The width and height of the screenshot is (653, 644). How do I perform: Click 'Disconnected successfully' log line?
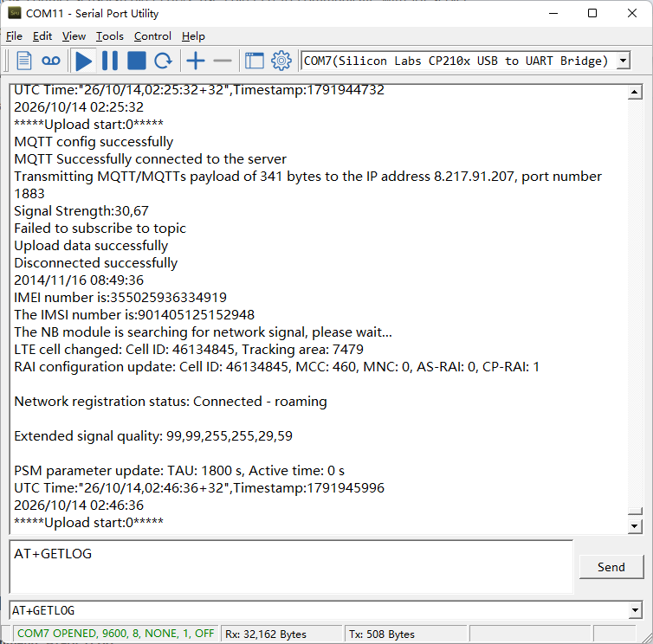(x=96, y=262)
